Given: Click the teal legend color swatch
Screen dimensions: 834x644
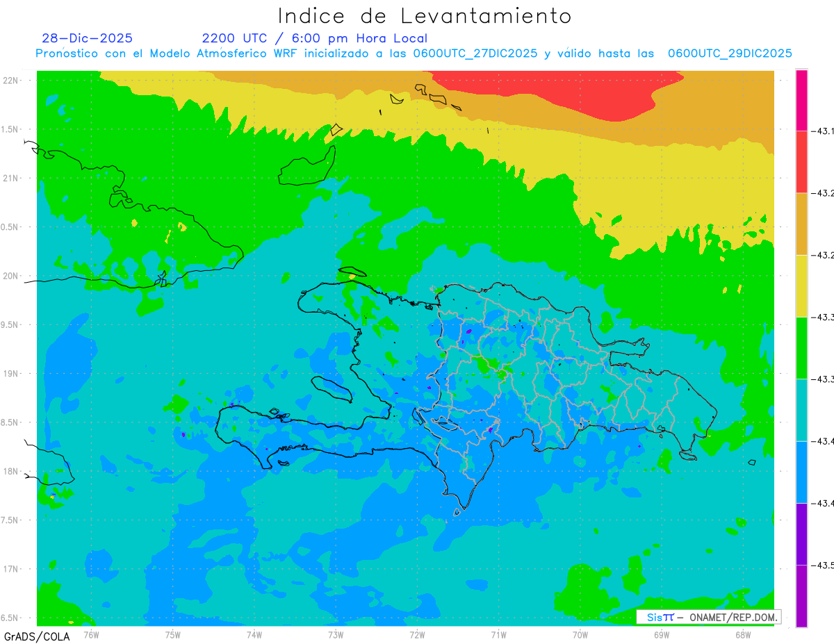Looking at the screenshot, I should click(801, 410).
